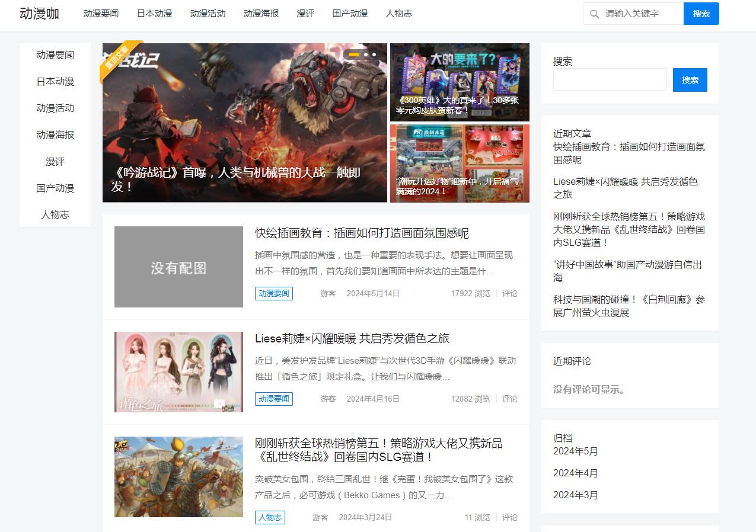This screenshot has width=756, height=532.
Task: Open recent post Liese莉婕 in sidebar
Action: coord(626,188)
